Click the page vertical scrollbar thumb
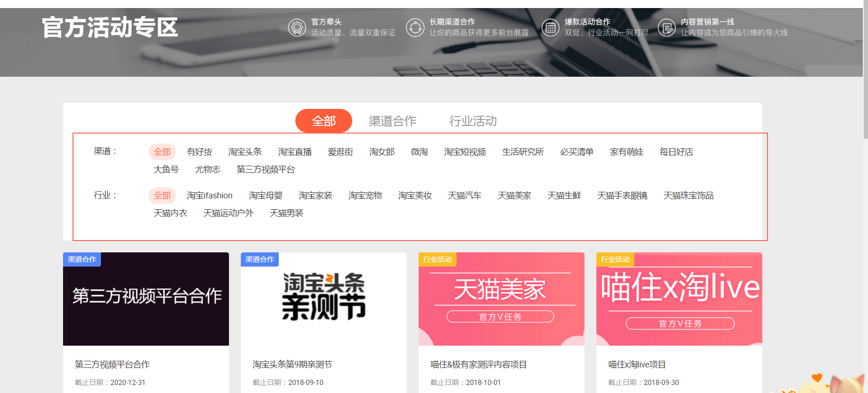This screenshot has width=868, height=393. pyautogui.click(x=865, y=69)
